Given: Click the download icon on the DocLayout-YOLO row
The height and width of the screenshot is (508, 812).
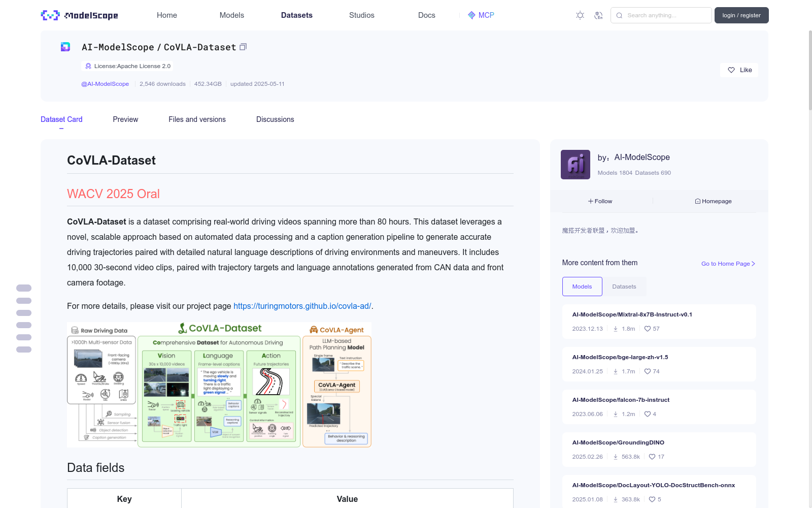Looking at the screenshot, I should (616, 499).
